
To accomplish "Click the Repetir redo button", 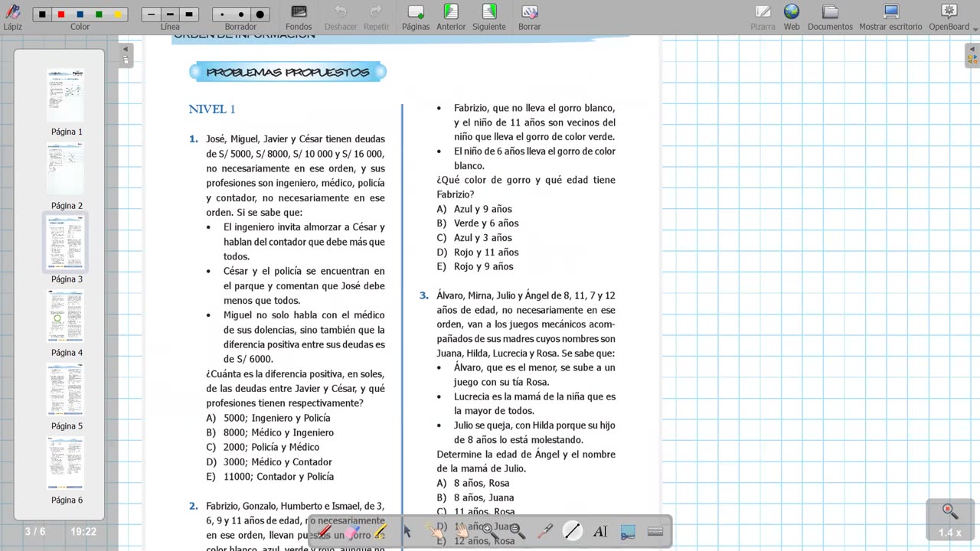I will coord(377,16).
